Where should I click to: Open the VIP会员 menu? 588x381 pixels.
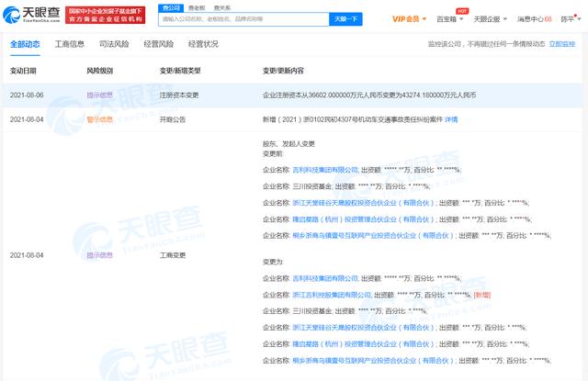(x=410, y=18)
